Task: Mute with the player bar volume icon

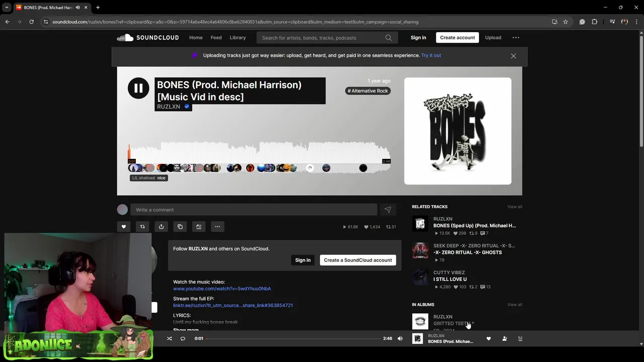Action: pyautogui.click(x=400, y=339)
